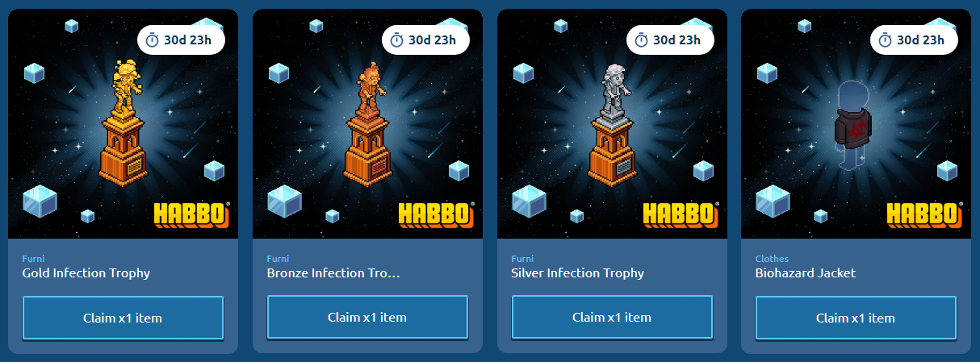Claim the Gold Infection Trophy item
This screenshot has height=362, width=980.
click(x=123, y=318)
